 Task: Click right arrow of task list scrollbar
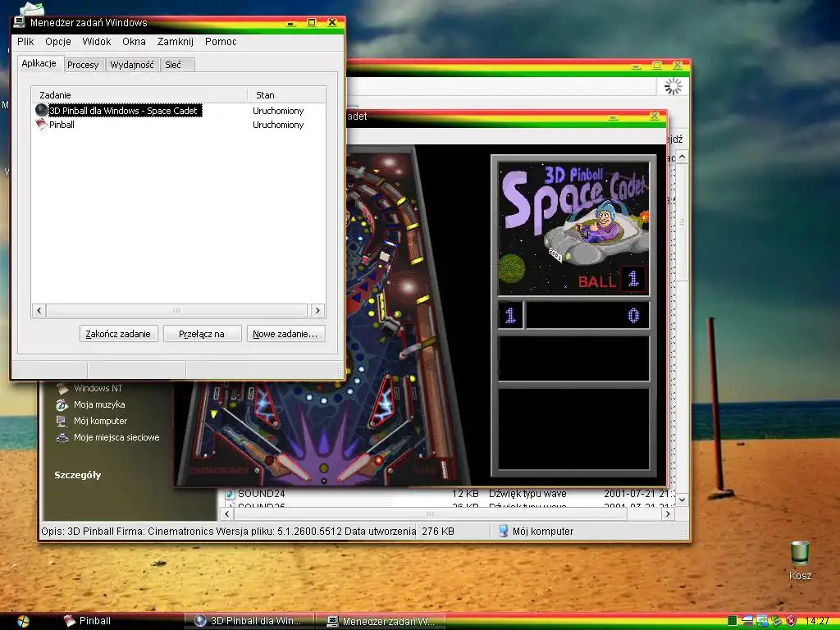click(317, 310)
